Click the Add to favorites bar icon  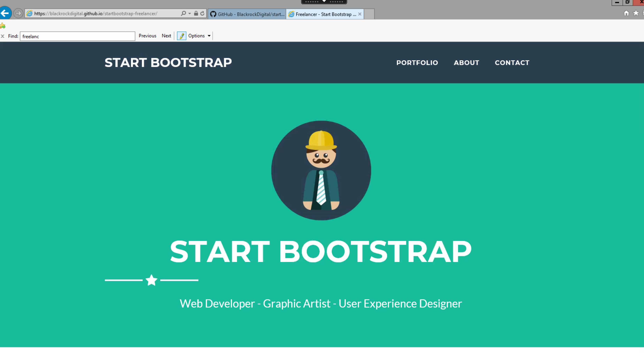(x=3, y=25)
